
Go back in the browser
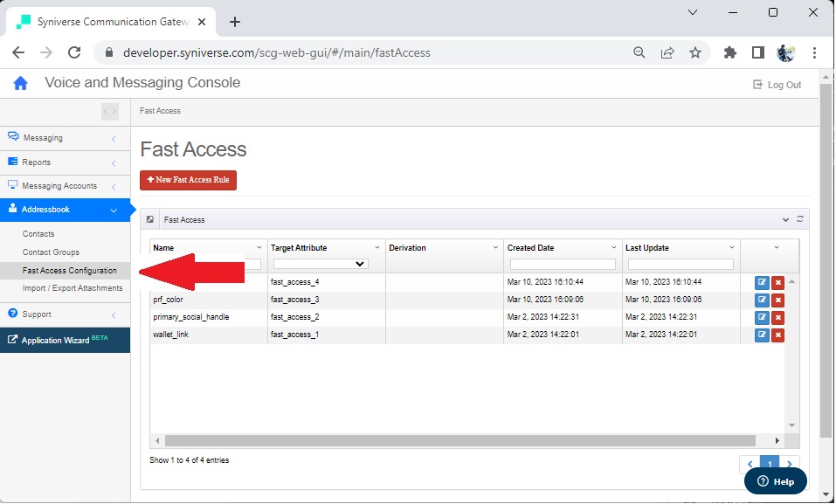(x=18, y=52)
